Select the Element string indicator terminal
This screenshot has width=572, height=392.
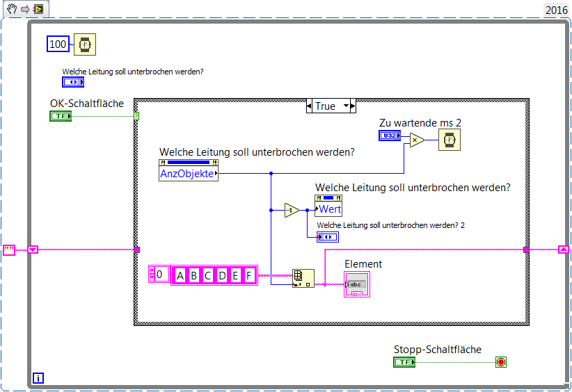357,284
